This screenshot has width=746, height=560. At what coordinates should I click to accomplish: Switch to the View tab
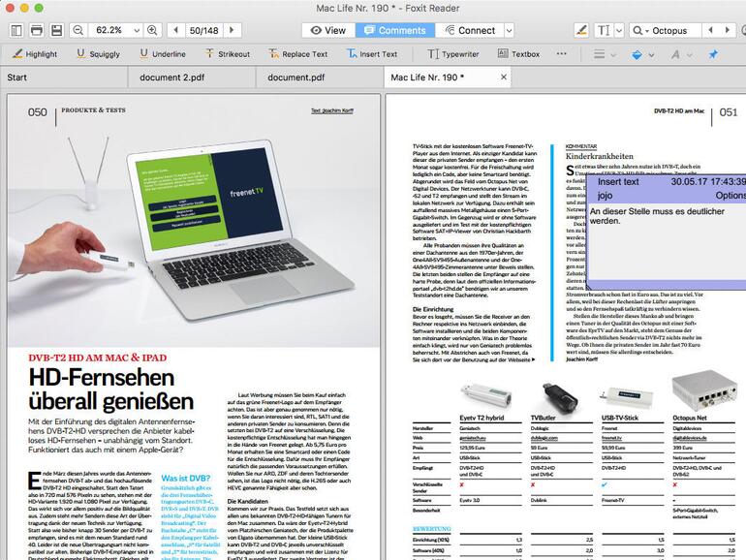(x=328, y=30)
